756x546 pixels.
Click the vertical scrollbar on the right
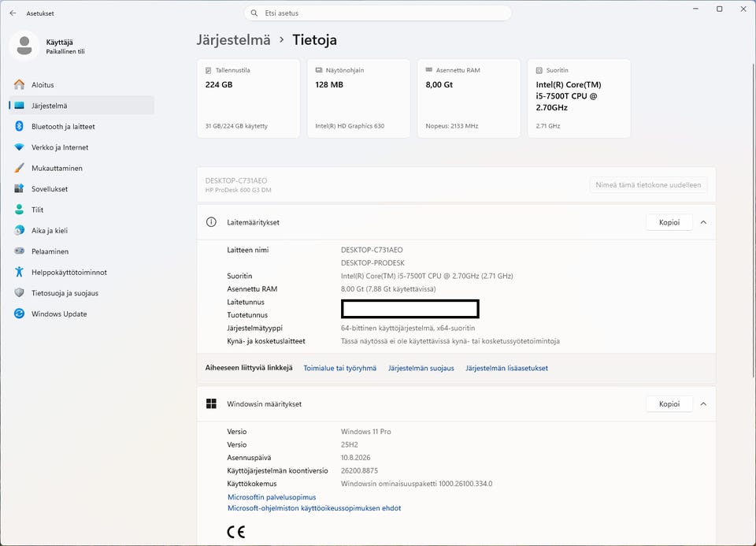coord(753,220)
